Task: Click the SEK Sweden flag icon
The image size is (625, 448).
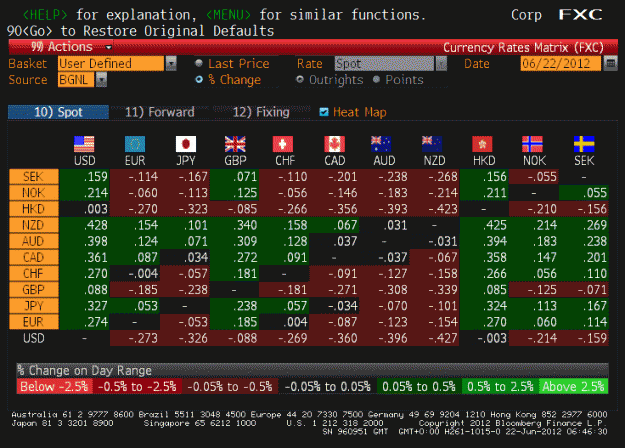Action: (x=584, y=144)
